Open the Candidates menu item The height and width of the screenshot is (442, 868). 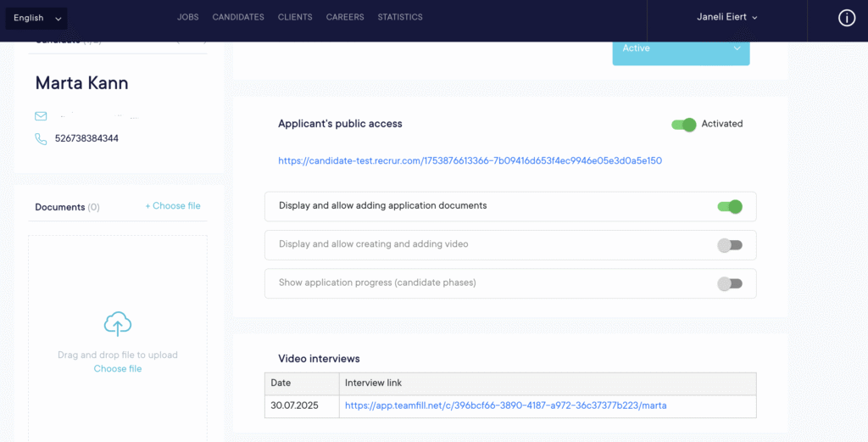coord(238,17)
